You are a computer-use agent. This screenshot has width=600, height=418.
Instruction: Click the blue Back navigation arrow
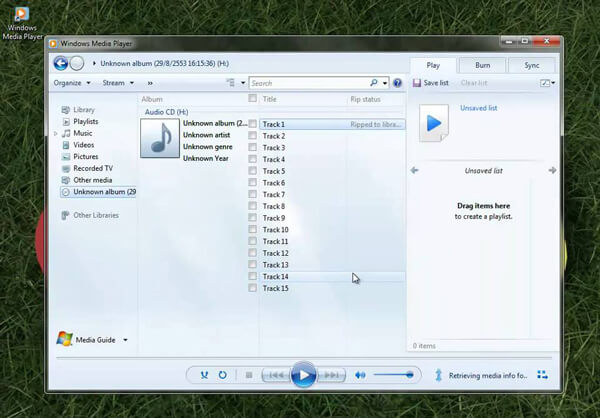(x=61, y=63)
